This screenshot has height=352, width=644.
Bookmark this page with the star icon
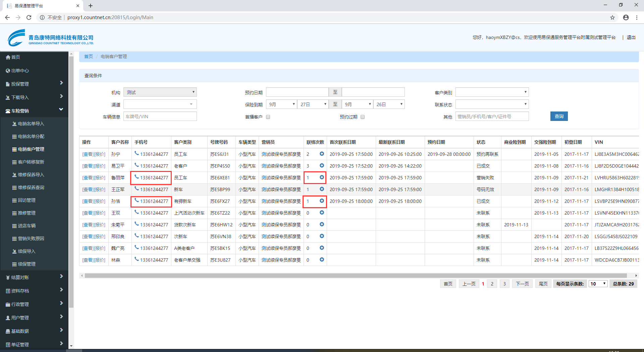612,17
